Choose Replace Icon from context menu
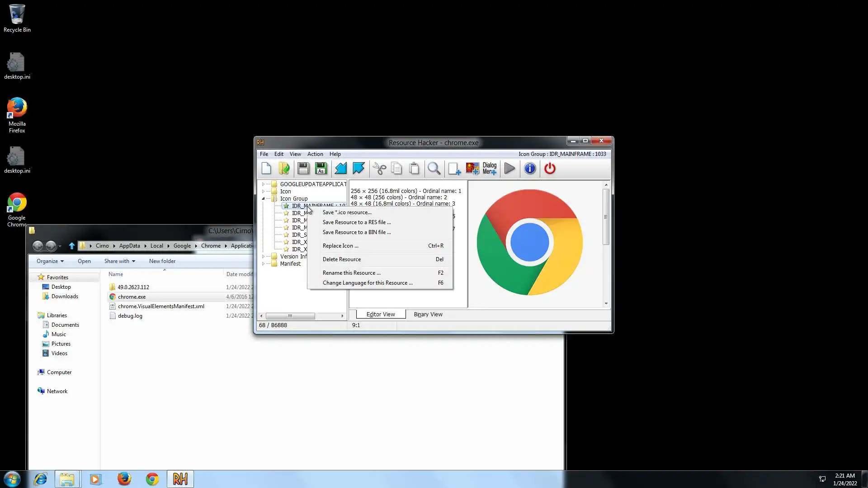Viewport: 868px width, 488px height. pyautogui.click(x=340, y=246)
